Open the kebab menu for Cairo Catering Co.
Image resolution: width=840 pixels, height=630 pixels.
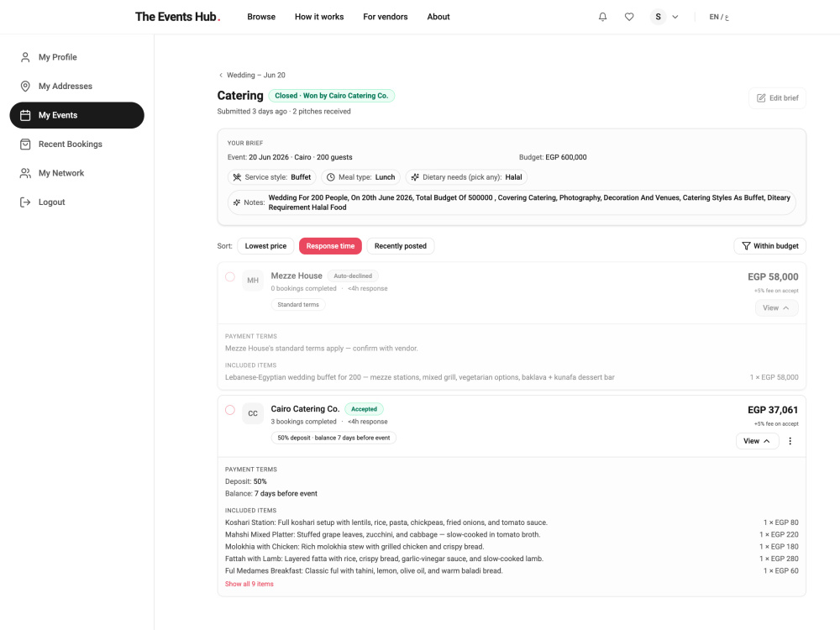790,441
